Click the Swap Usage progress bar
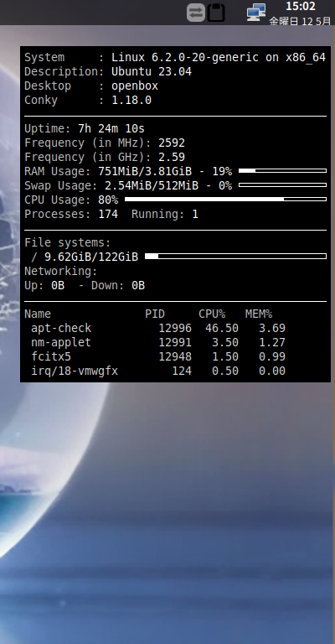335x644 pixels. coord(282,184)
